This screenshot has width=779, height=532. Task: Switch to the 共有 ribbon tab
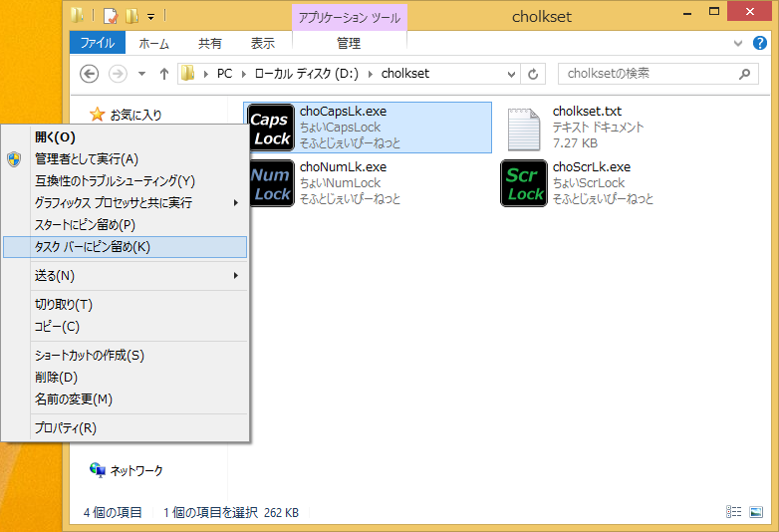(210, 43)
